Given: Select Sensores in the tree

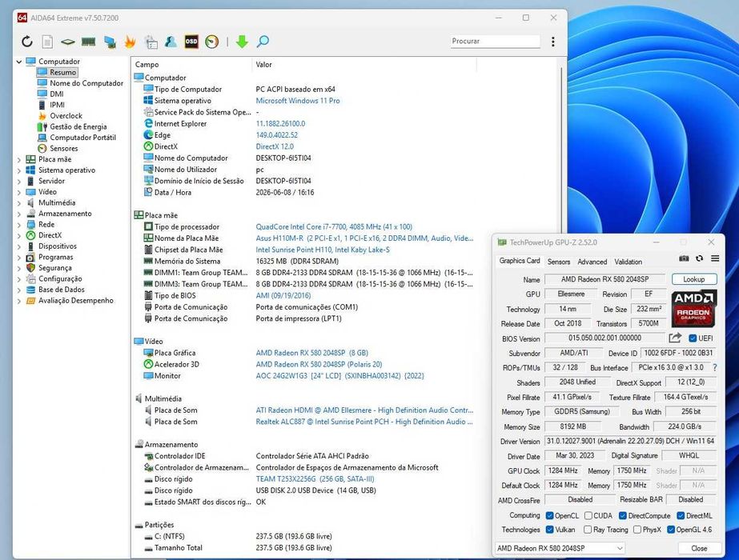Looking at the screenshot, I should 64,148.
